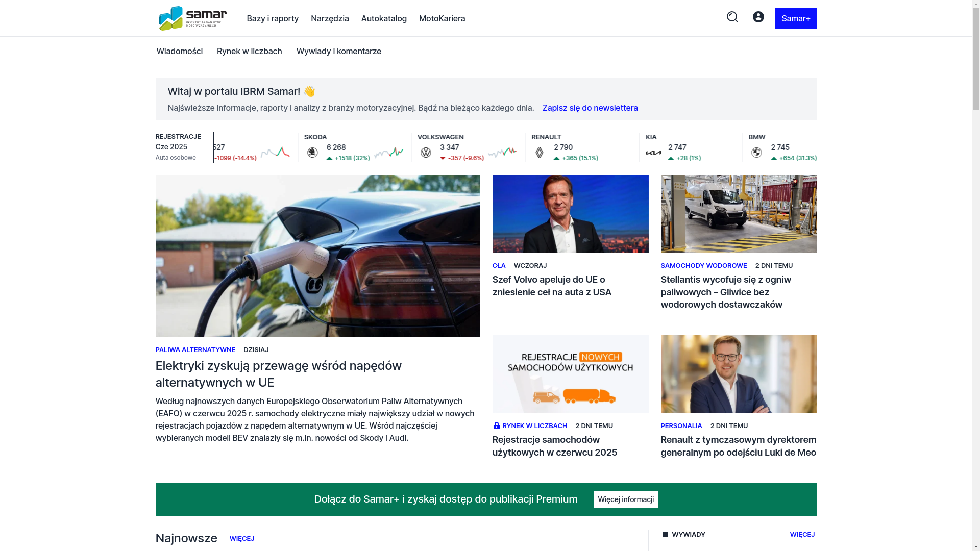Screen dimensions: 980x551
Task: Open Autokatalog menu item
Action: point(384,18)
